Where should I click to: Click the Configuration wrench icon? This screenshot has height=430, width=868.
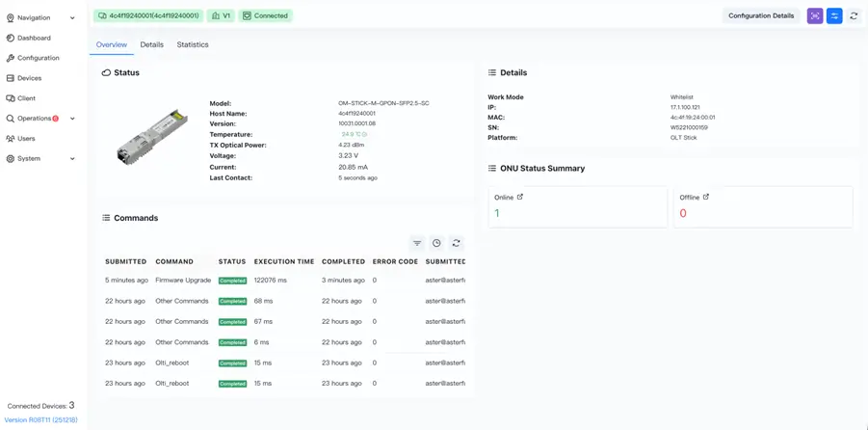10,58
